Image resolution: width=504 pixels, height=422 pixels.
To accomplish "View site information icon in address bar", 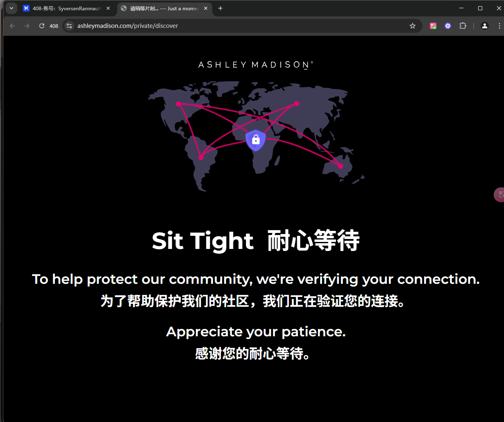I will 69,26.
